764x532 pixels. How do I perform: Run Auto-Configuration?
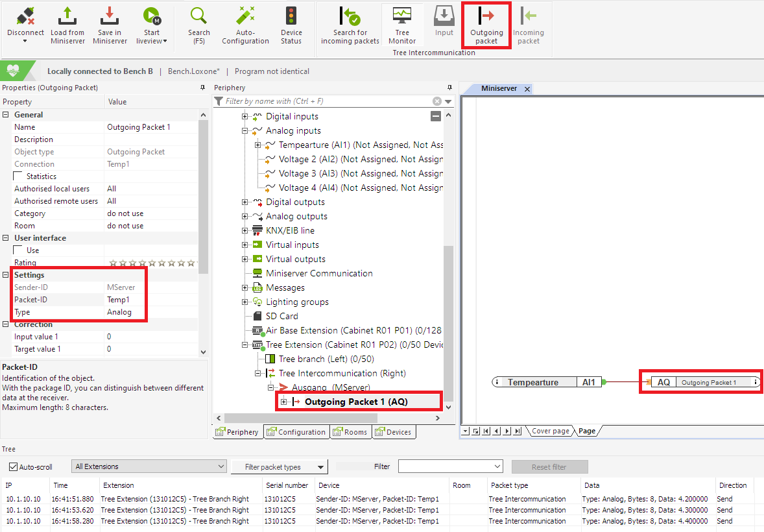(x=245, y=25)
